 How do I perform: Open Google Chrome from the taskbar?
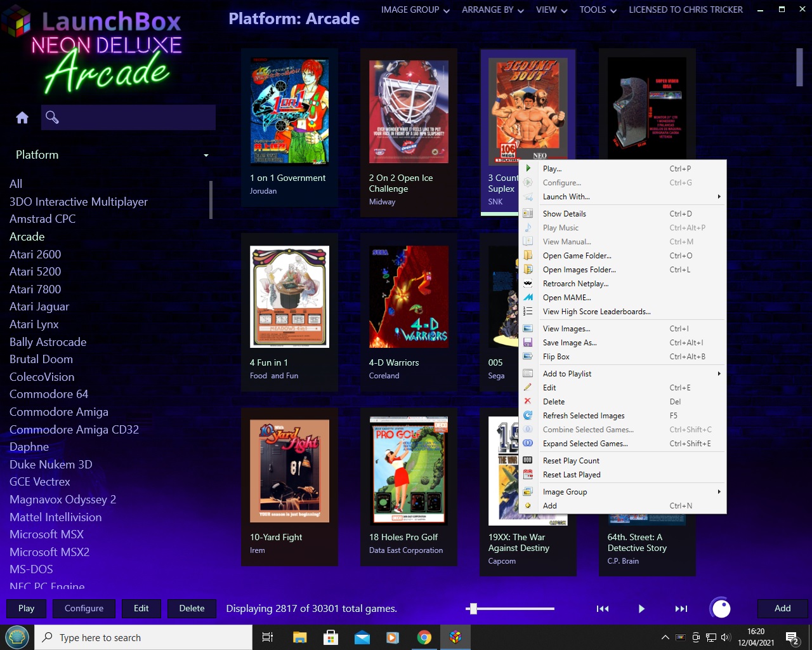click(x=424, y=637)
